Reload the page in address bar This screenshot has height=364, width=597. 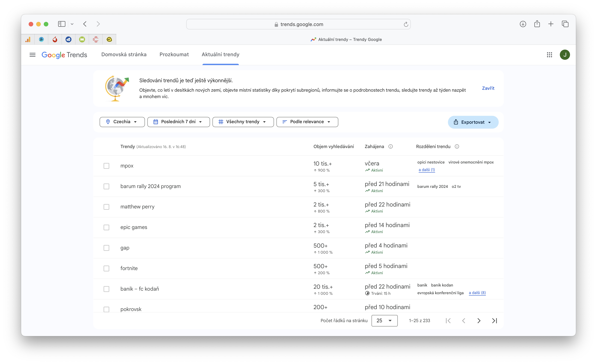point(406,24)
